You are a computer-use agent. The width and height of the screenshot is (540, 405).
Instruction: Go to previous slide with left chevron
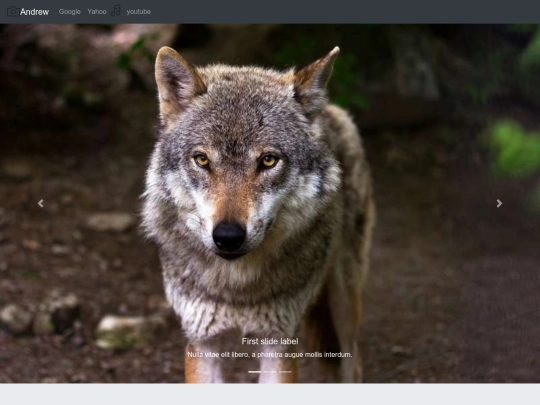pos(41,203)
